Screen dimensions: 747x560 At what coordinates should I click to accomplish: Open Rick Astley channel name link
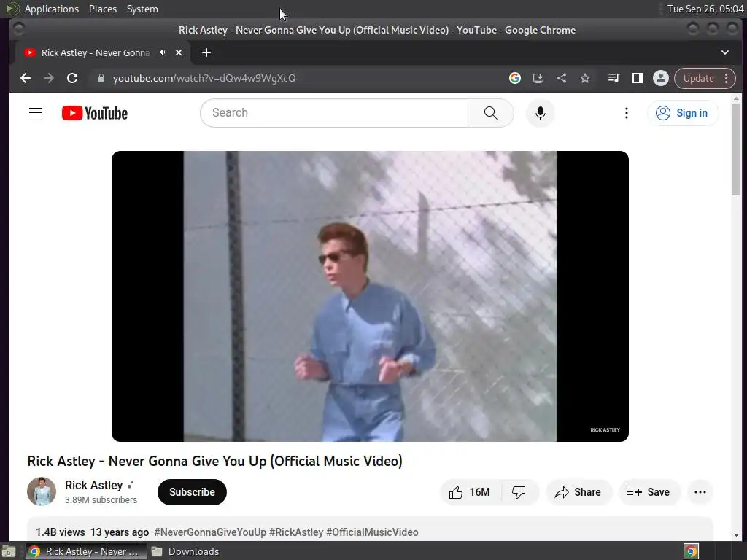tap(94, 485)
